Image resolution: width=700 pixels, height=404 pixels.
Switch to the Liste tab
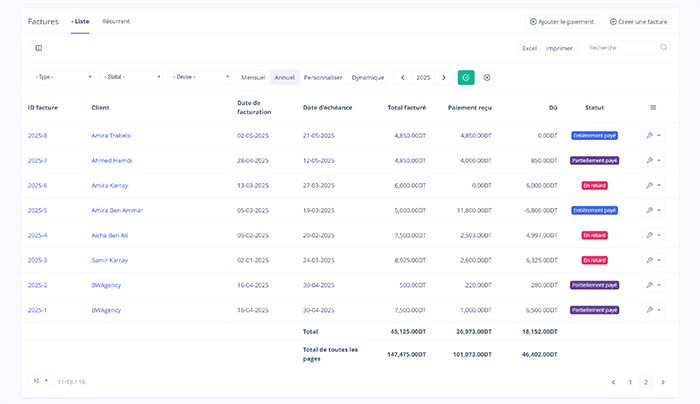pyautogui.click(x=80, y=21)
